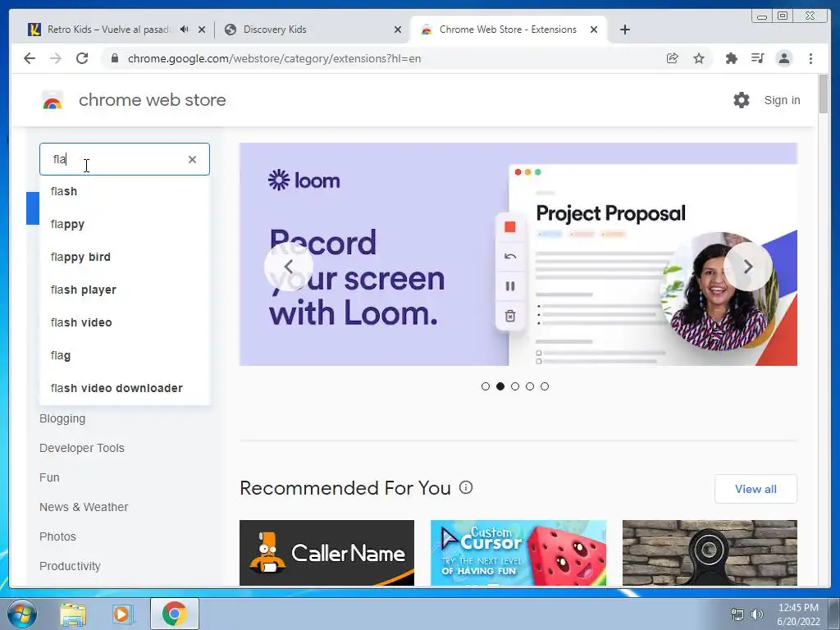Close the Retro Kids tab
The height and width of the screenshot is (630, 840).
pyautogui.click(x=202, y=30)
